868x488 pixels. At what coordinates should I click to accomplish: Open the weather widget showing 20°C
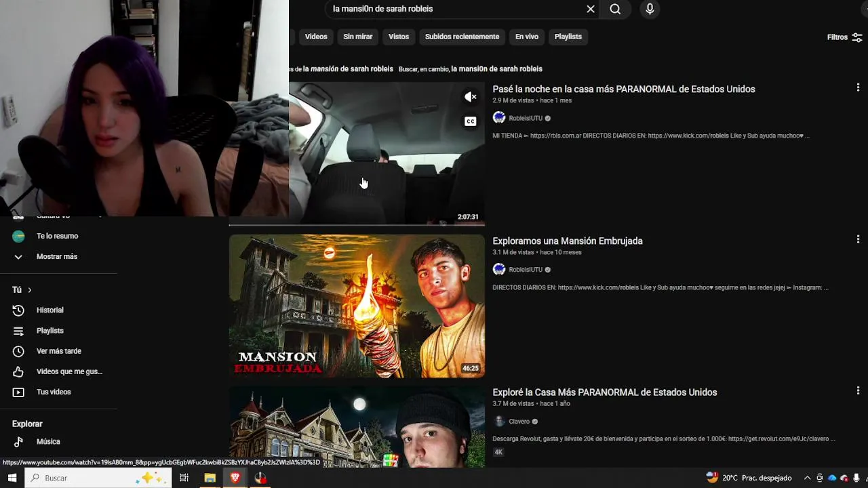point(749,478)
